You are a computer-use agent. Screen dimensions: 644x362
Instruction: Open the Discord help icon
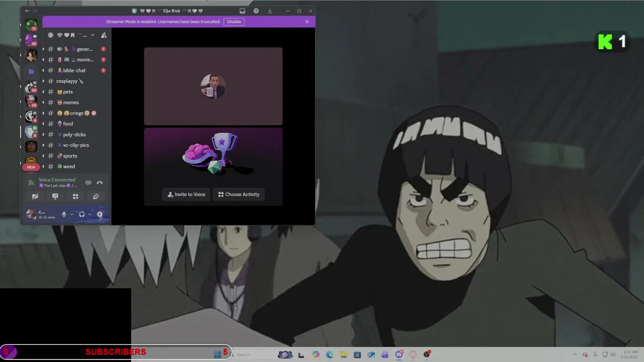point(256,11)
